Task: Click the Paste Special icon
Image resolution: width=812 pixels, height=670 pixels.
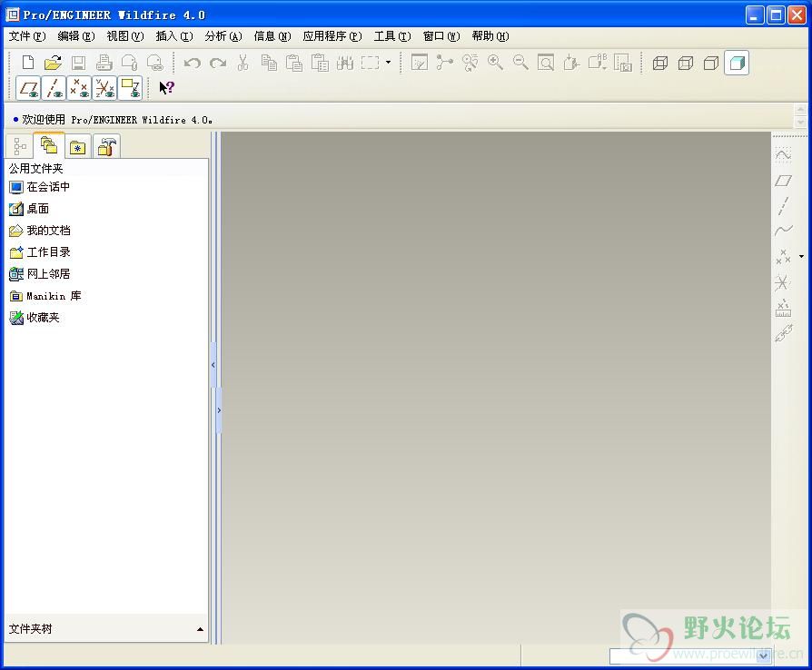Action: pos(320,63)
